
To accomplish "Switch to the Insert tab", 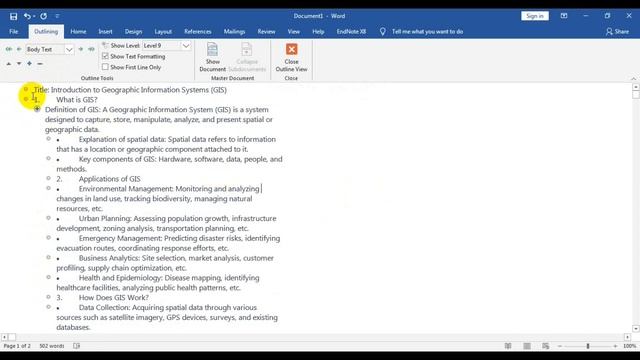I will click(x=105, y=31).
